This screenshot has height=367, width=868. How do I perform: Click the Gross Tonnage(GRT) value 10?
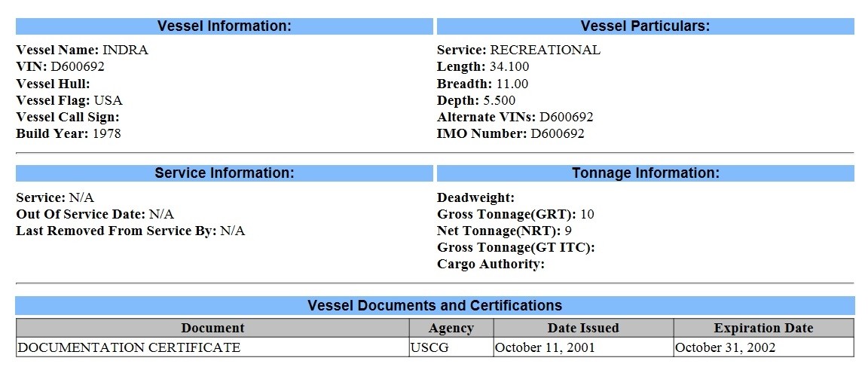click(587, 214)
